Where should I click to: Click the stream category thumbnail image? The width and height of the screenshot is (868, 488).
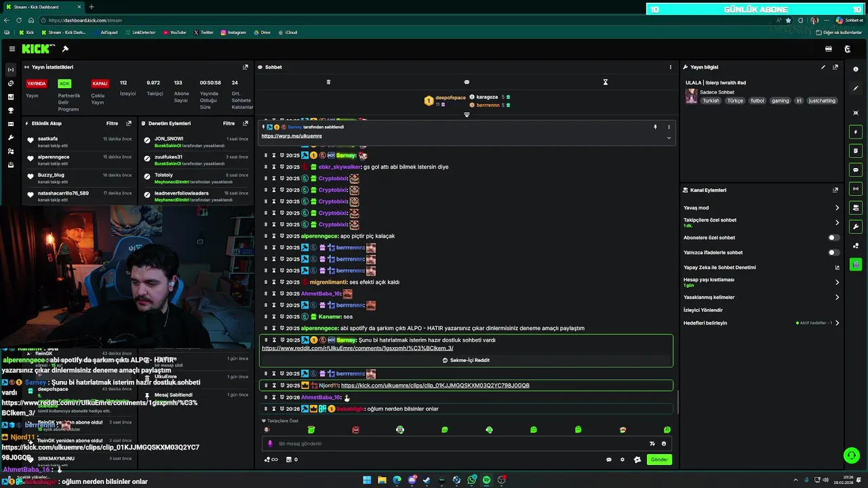[691, 96]
